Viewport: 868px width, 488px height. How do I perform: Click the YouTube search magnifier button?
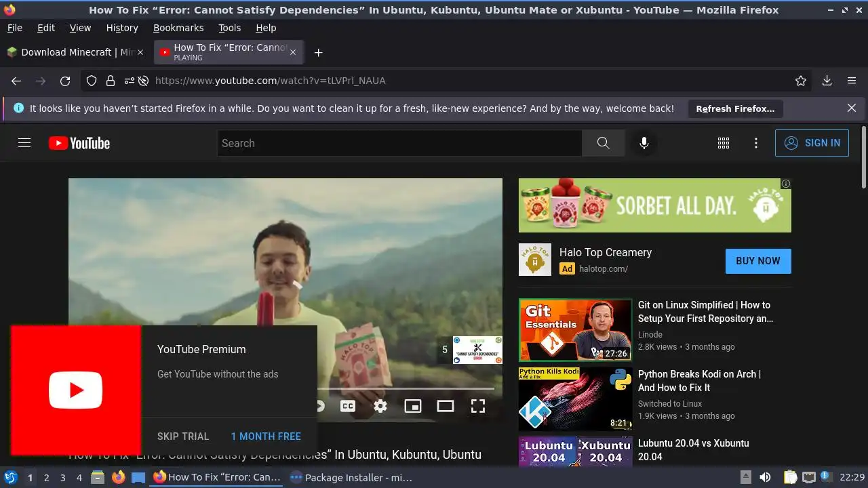(x=603, y=143)
